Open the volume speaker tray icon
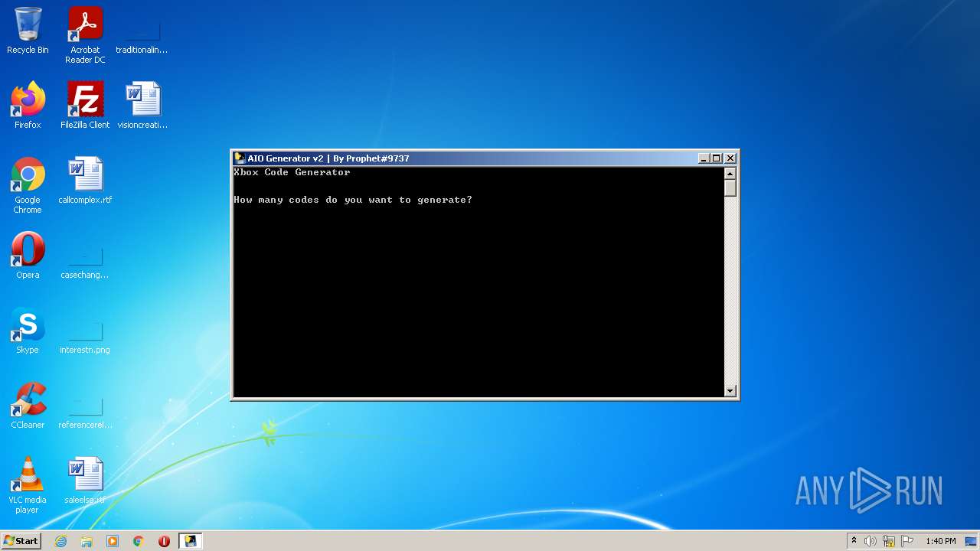Viewport: 980px width, 551px height. point(871,541)
